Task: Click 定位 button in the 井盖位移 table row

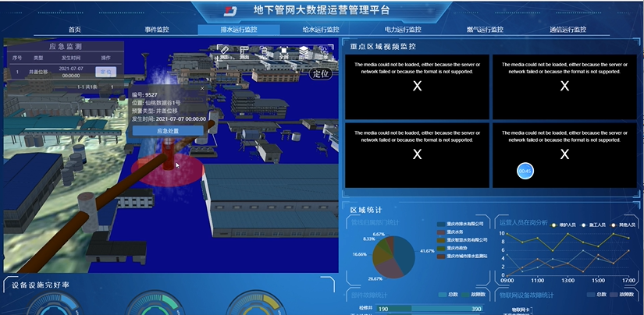Action: click(x=106, y=72)
